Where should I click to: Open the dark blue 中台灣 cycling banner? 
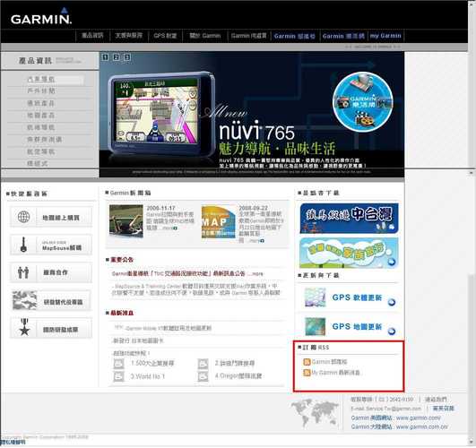coord(349,219)
